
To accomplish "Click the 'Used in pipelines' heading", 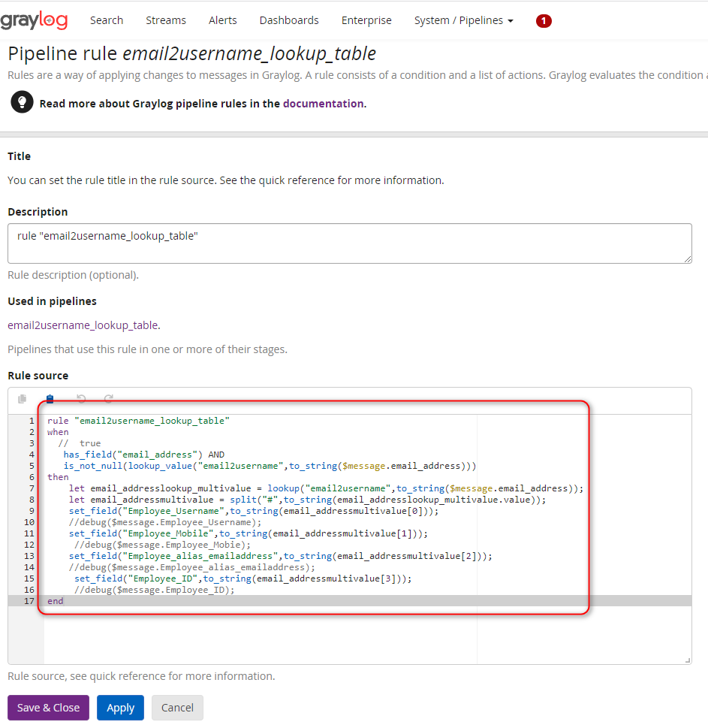I will (x=52, y=301).
